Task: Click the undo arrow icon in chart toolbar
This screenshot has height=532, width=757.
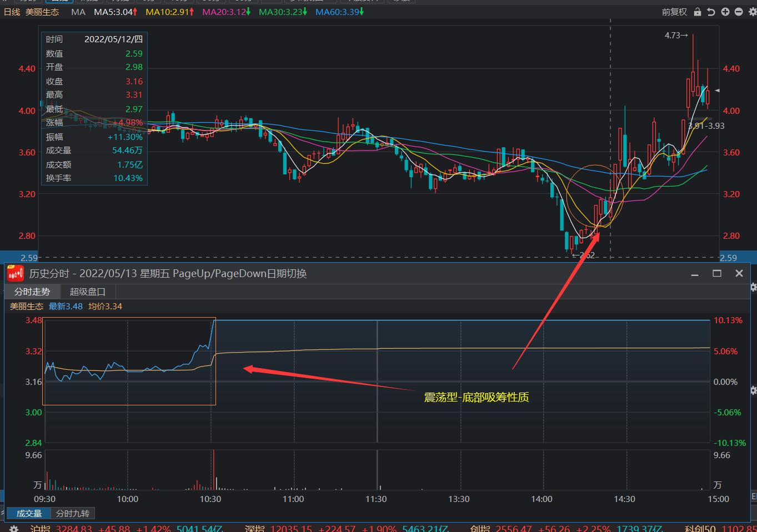Action: coord(711,12)
